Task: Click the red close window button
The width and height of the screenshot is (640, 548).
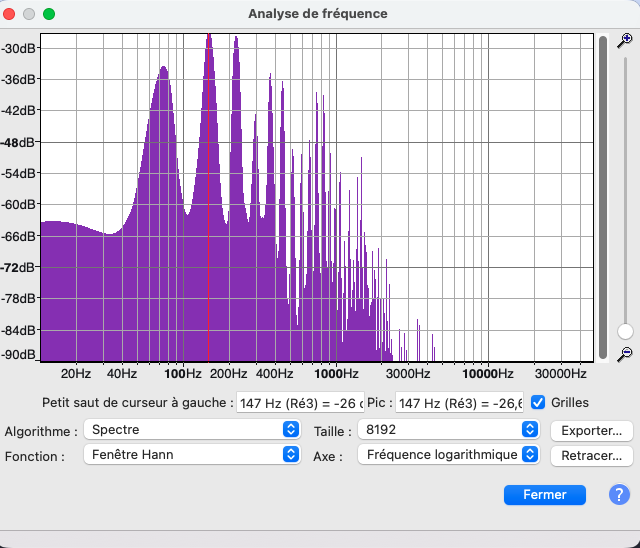Action: point(9,14)
